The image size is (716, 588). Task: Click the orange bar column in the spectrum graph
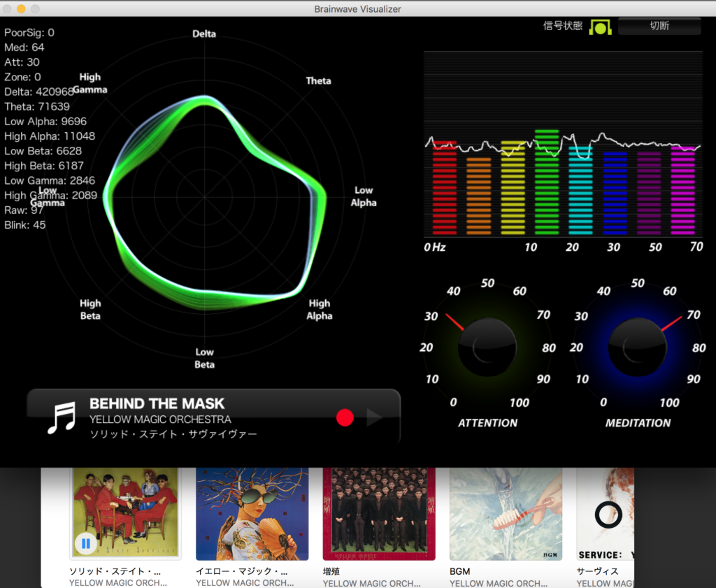(x=478, y=196)
